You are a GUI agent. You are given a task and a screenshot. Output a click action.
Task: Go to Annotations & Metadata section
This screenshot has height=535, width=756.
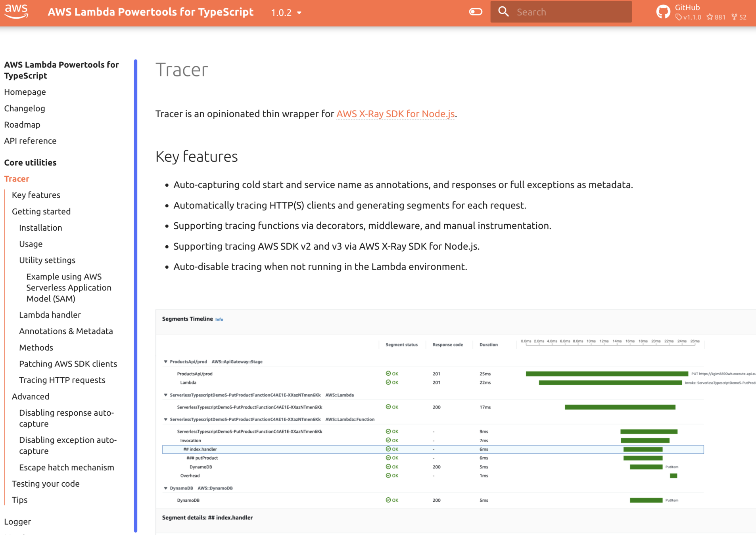(66, 331)
